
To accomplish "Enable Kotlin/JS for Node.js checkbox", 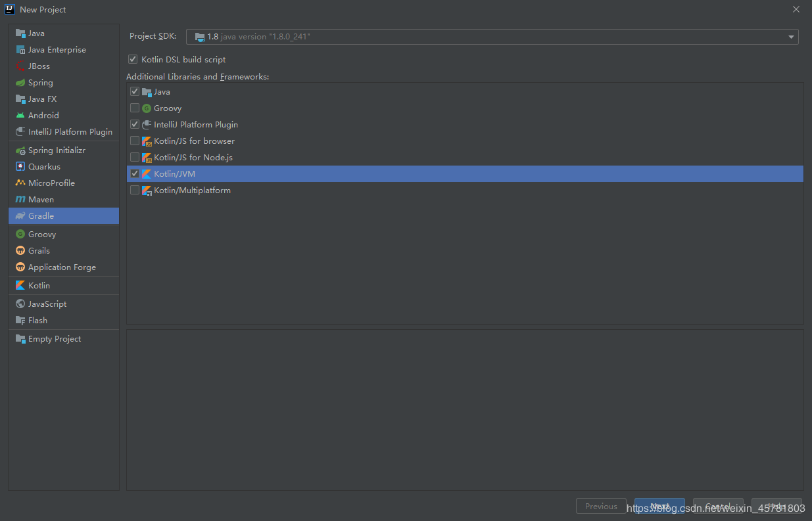I will point(135,157).
